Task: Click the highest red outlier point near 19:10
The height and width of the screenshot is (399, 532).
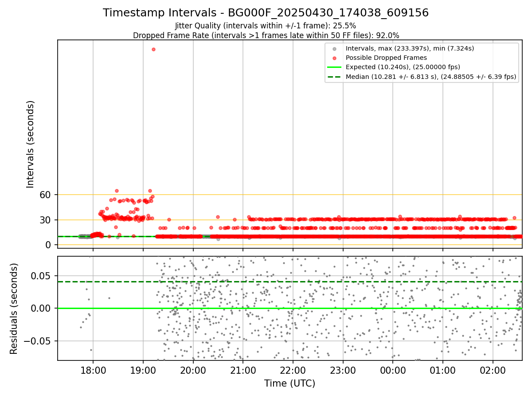Action: [x=153, y=49]
